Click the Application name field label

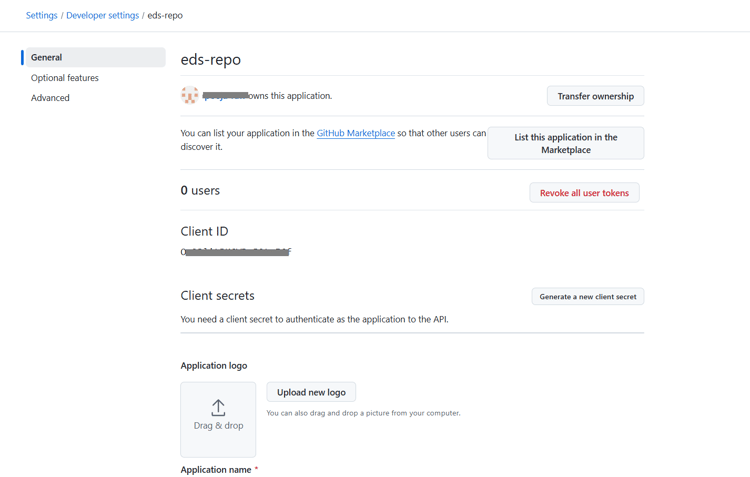215,469
